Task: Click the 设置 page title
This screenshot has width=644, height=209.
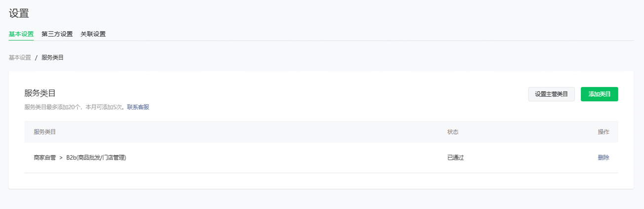Action: tap(19, 13)
